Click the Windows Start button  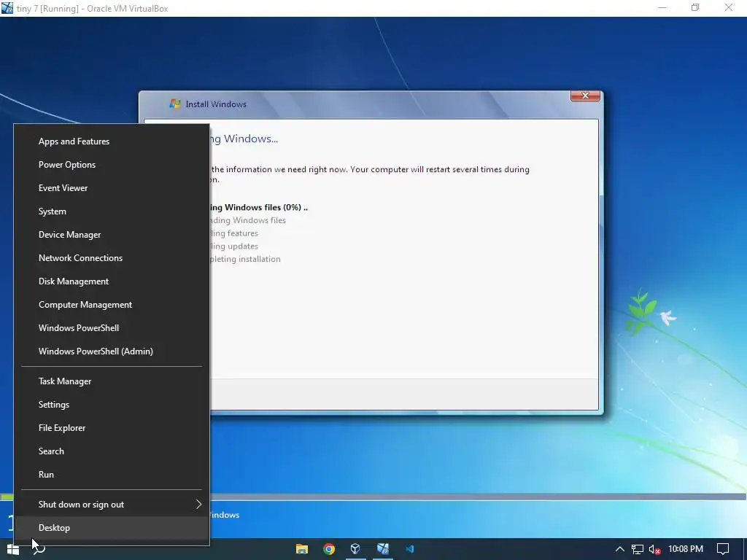(13, 550)
